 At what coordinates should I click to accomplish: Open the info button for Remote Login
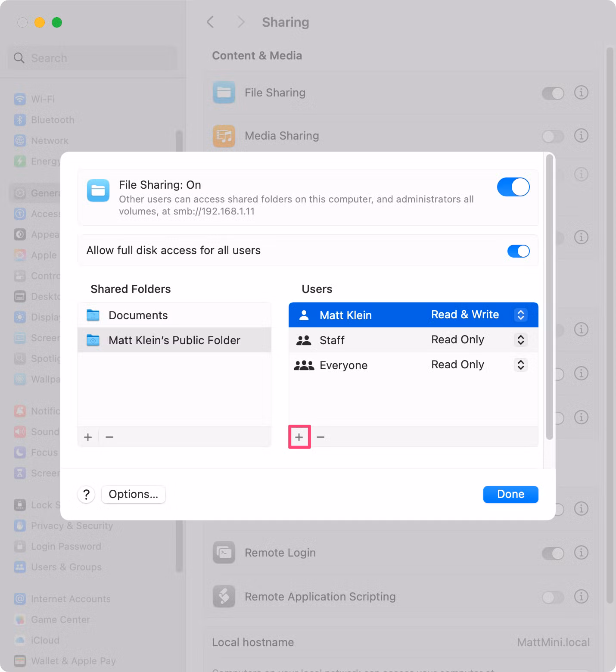[x=581, y=553]
